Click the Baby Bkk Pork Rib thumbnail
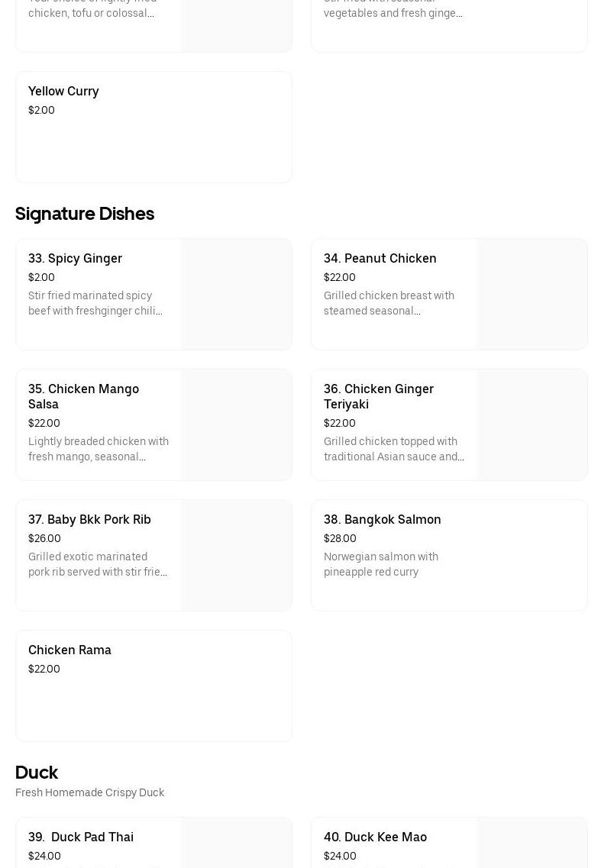This screenshot has width=614, height=868. (237, 555)
